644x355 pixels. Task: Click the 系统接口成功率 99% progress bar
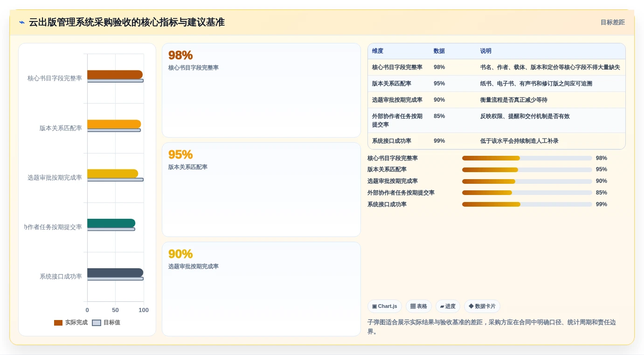(x=527, y=204)
